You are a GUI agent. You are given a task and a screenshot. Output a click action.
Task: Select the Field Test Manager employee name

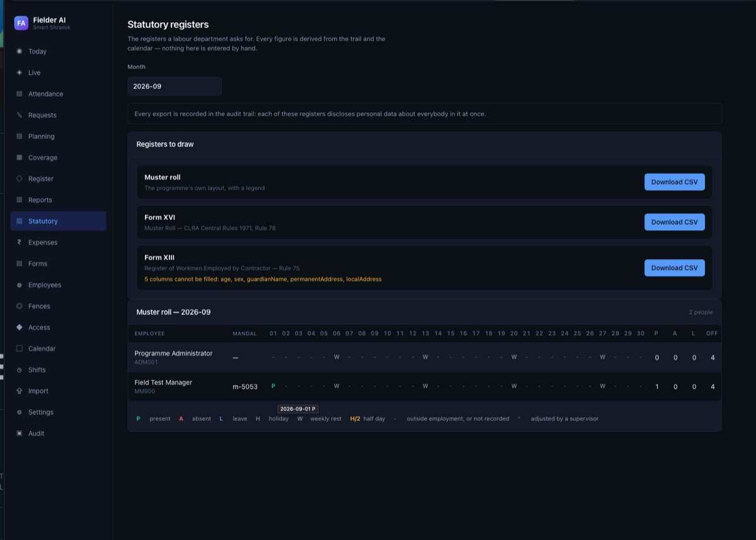pos(163,382)
